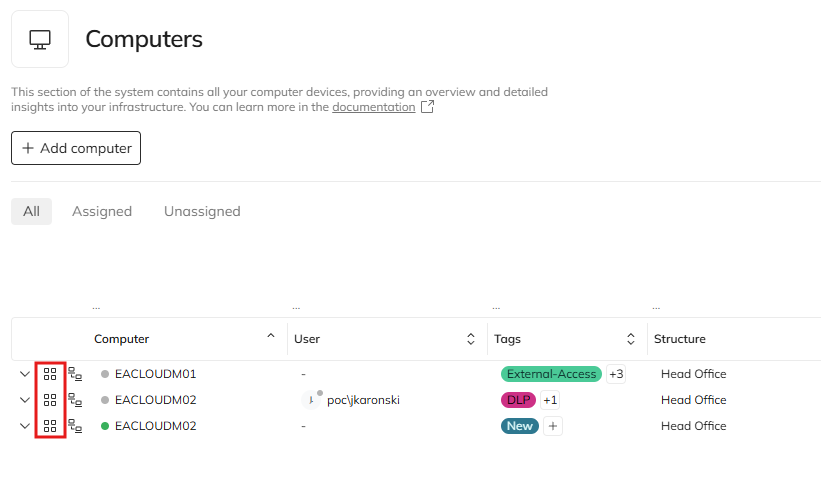Open the documentation link

click(373, 107)
